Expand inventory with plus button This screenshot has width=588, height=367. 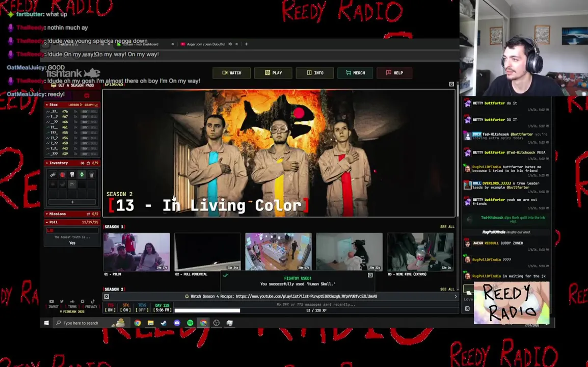[72, 202]
